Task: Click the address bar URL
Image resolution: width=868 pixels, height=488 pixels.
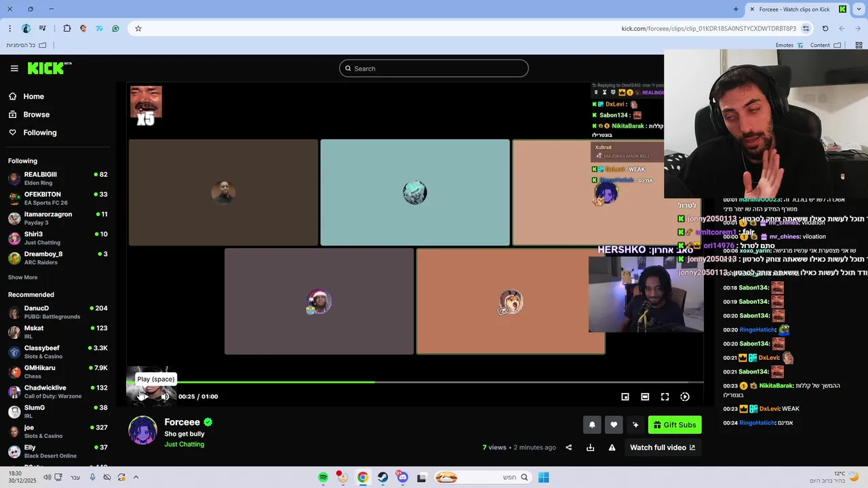Action: [709, 28]
